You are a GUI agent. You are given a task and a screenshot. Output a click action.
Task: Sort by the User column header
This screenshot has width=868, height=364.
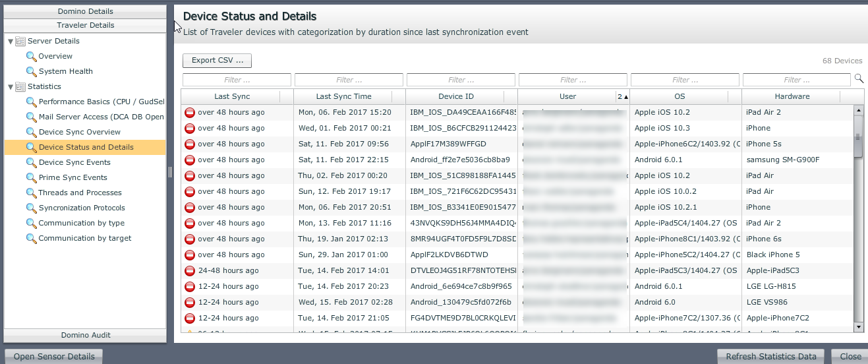[x=567, y=97]
